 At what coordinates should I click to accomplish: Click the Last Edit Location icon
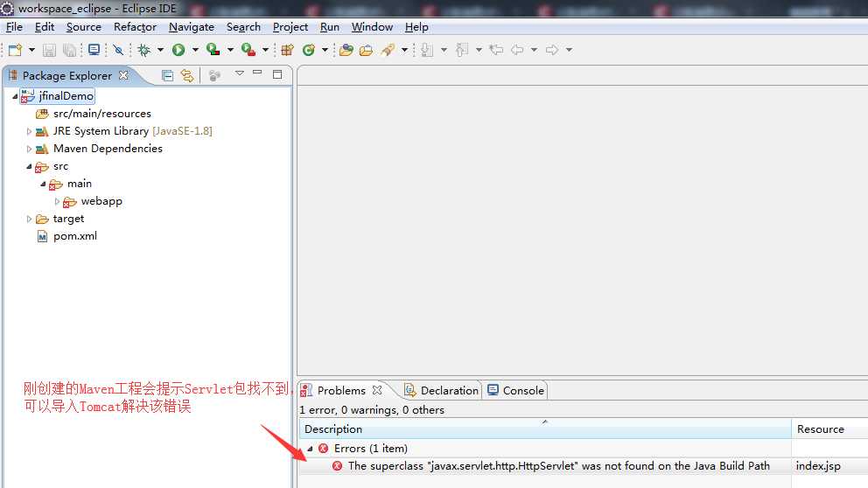(496, 50)
